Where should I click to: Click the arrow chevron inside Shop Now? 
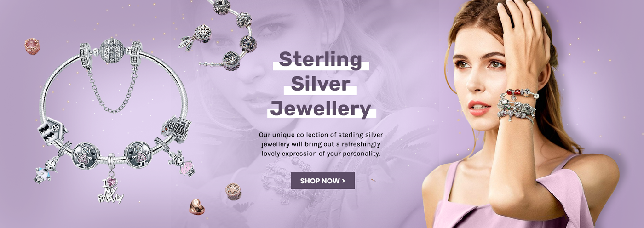click(x=343, y=181)
